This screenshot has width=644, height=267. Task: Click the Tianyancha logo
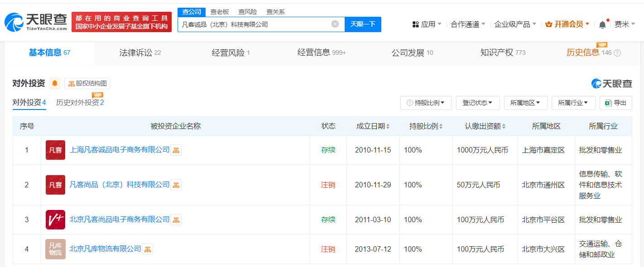pyautogui.click(x=35, y=22)
